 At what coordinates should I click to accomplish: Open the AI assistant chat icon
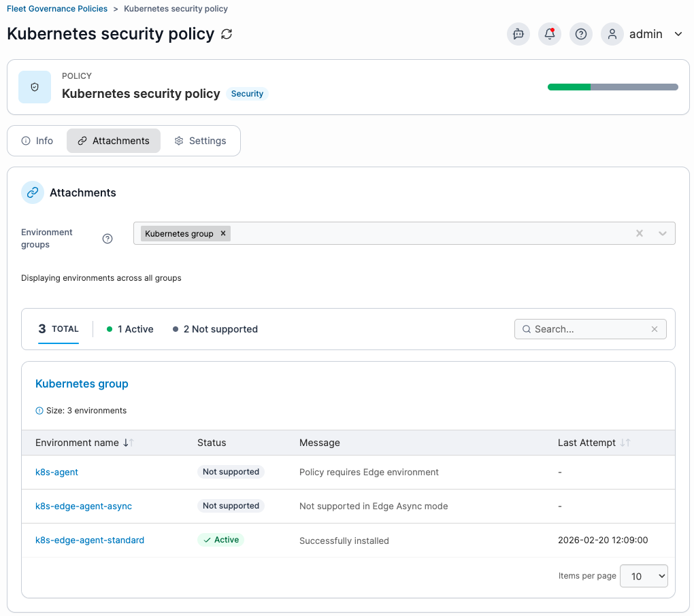[518, 34]
